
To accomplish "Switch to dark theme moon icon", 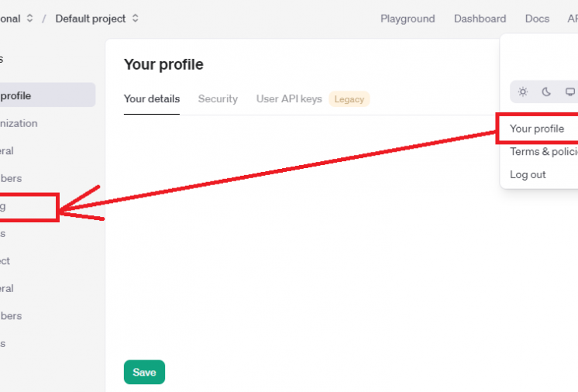I will click(x=546, y=91).
